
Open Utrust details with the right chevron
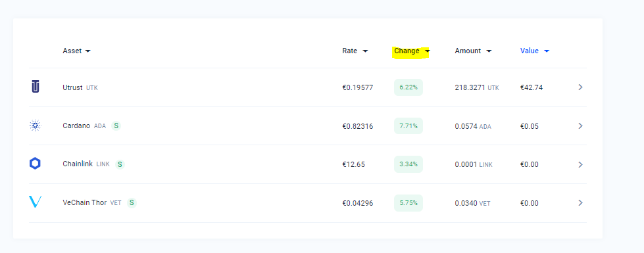[x=580, y=87]
